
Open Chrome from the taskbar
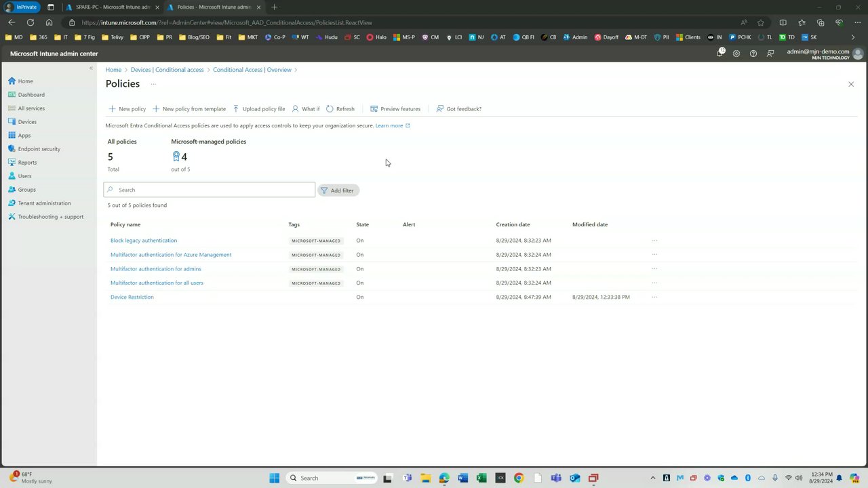[519, 478]
